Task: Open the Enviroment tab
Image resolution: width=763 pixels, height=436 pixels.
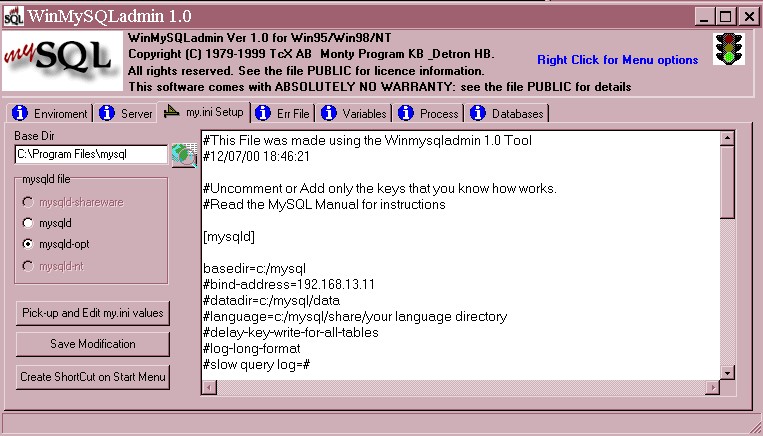Action: point(51,113)
